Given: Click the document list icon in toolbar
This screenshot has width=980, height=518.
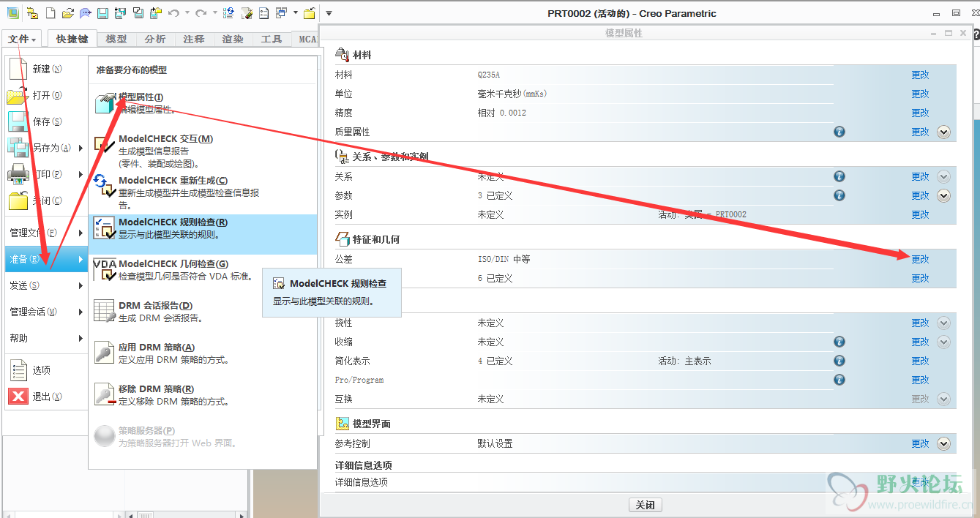Looking at the screenshot, I should [263, 13].
